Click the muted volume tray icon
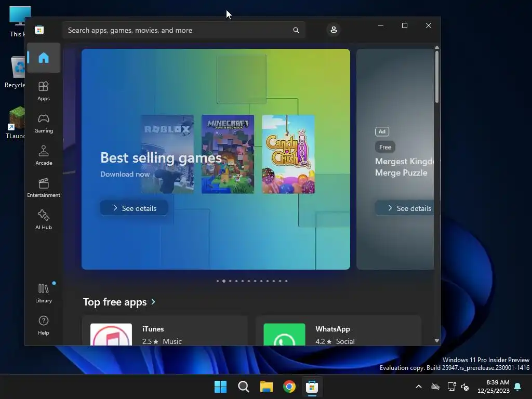The height and width of the screenshot is (399, 532). click(465, 387)
